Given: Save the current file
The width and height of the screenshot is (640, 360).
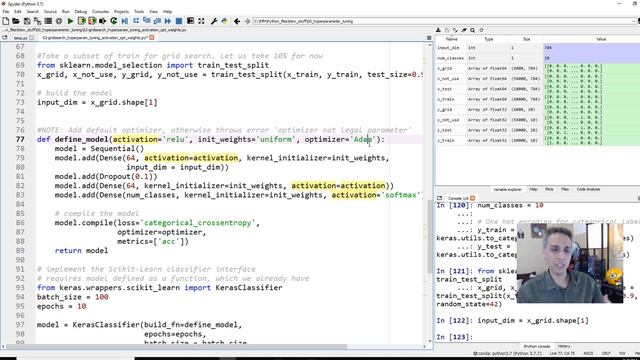Looking at the screenshot, I should pyautogui.click(x=27, y=21).
